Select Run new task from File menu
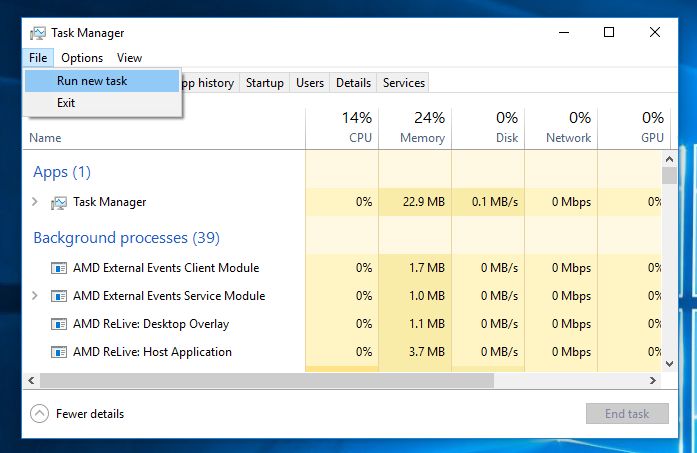The height and width of the screenshot is (453, 697). pyautogui.click(x=92, y=80)
